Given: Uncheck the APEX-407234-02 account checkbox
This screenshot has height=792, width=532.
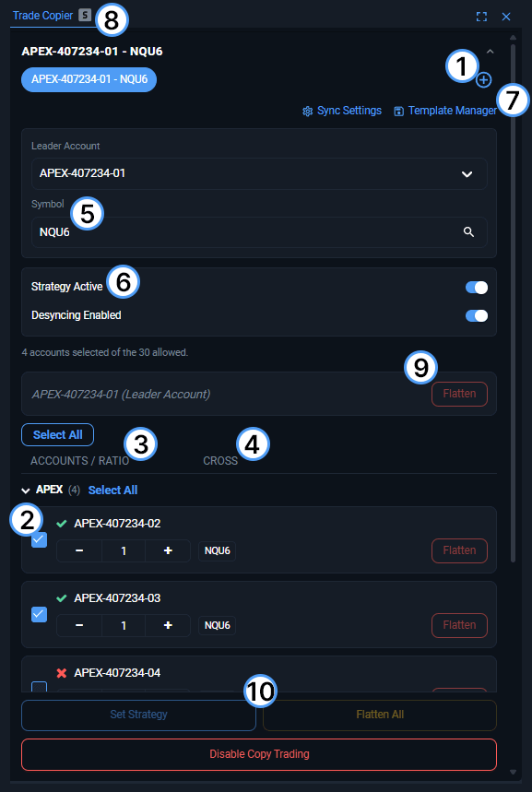Looking at the screenshot, I should pos(40,540).
